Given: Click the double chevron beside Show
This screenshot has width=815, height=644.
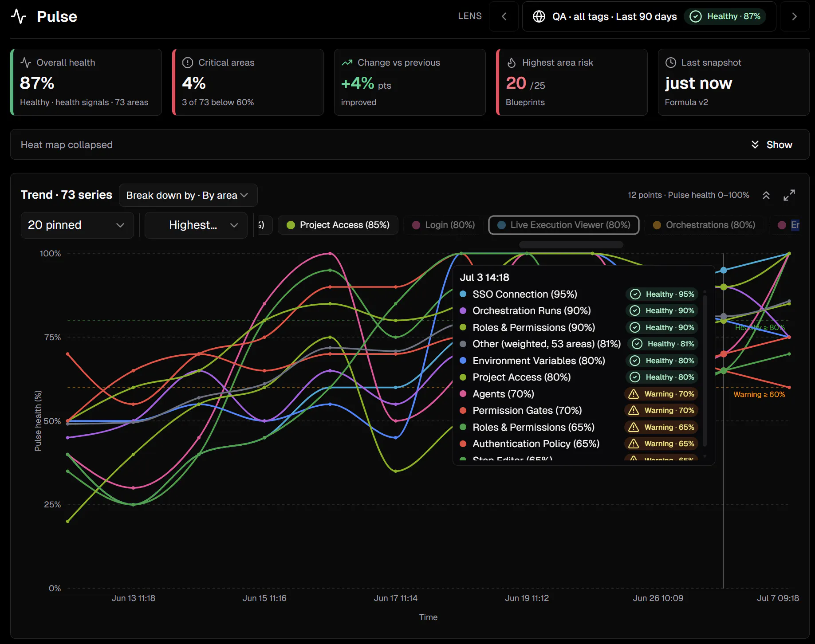Looking at the screenshot, I should (755, 145).
